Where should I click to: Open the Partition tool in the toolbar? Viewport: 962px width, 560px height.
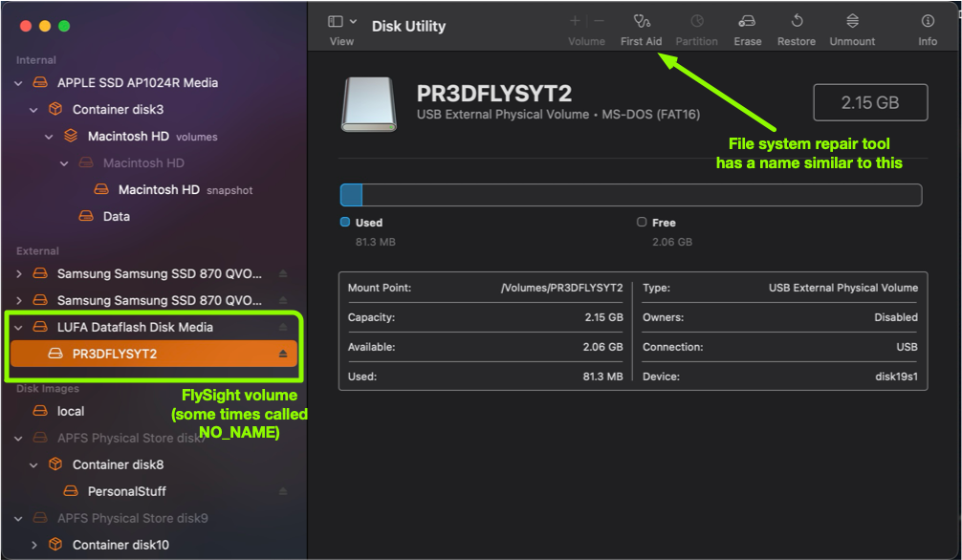tap(696, 21)
